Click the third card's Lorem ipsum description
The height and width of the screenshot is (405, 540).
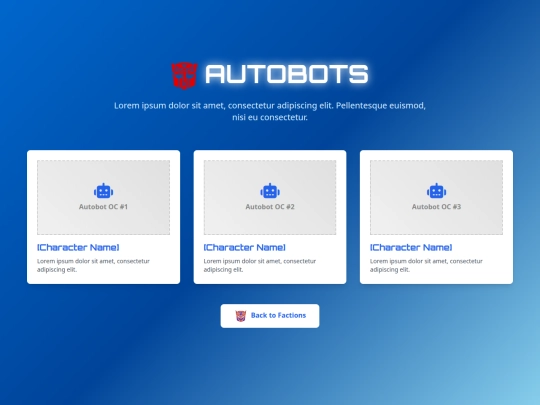tap(426, 265)
